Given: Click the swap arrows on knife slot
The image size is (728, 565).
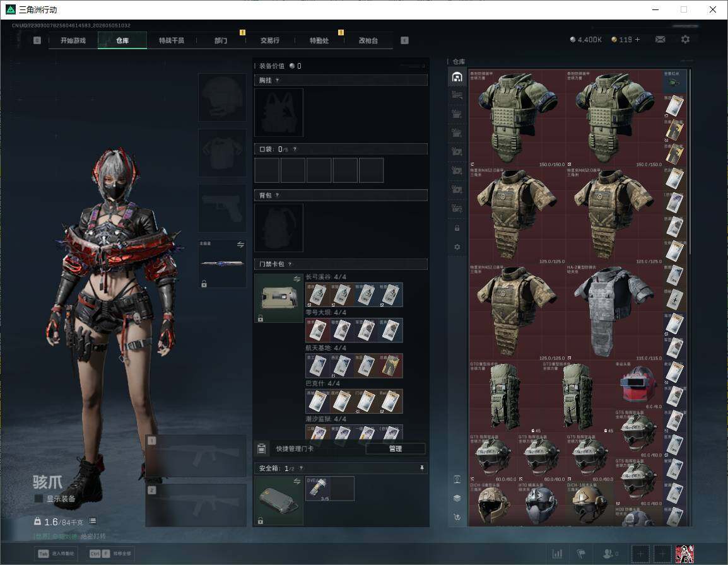Looking at the screenshot, I should click(x=240, y=245).
